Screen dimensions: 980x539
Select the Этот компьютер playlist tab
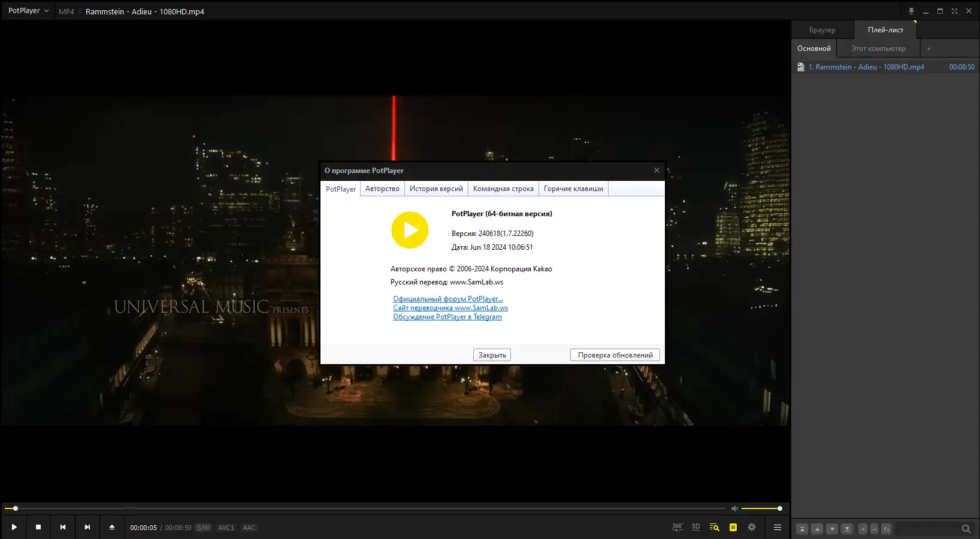[x=879, y=49]
